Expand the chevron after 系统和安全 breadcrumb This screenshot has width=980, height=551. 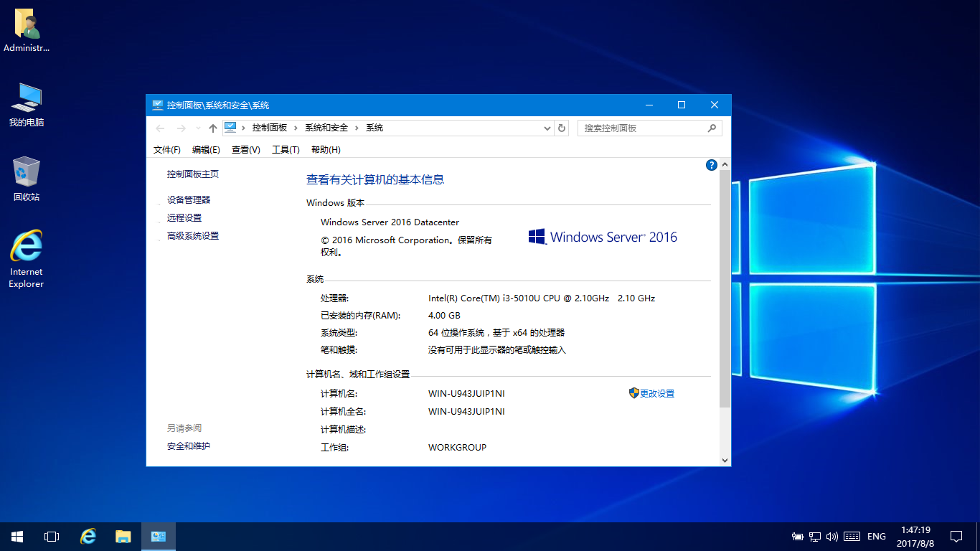357,128
